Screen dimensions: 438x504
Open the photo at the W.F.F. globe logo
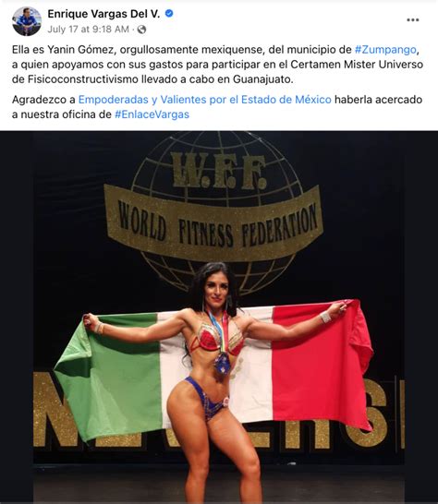220,170
